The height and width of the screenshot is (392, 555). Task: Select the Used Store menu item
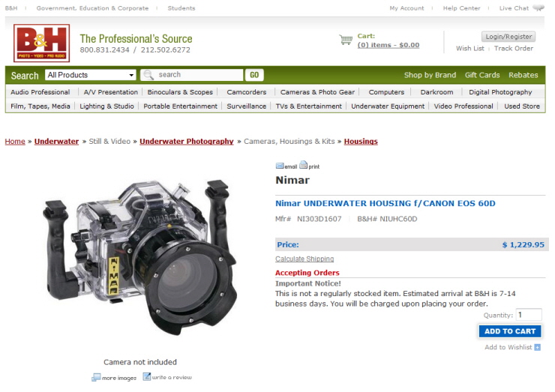(x=522, y=106)
